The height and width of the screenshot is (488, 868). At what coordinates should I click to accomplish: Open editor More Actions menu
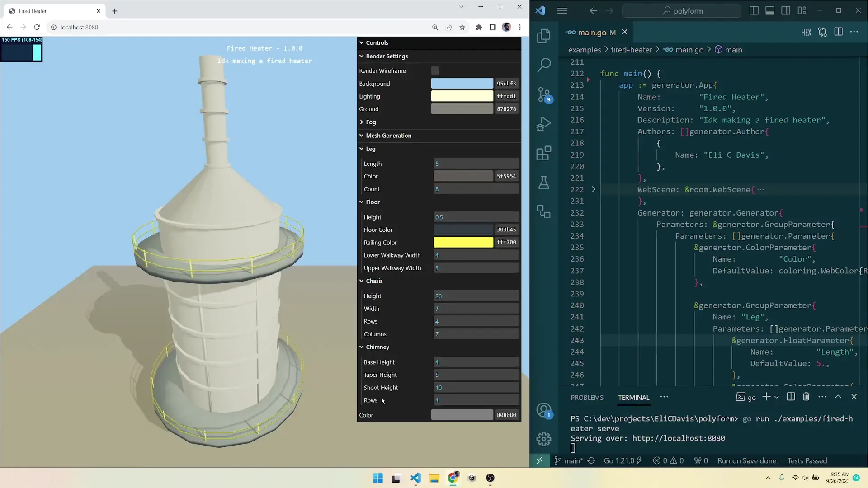coord(854,32)
